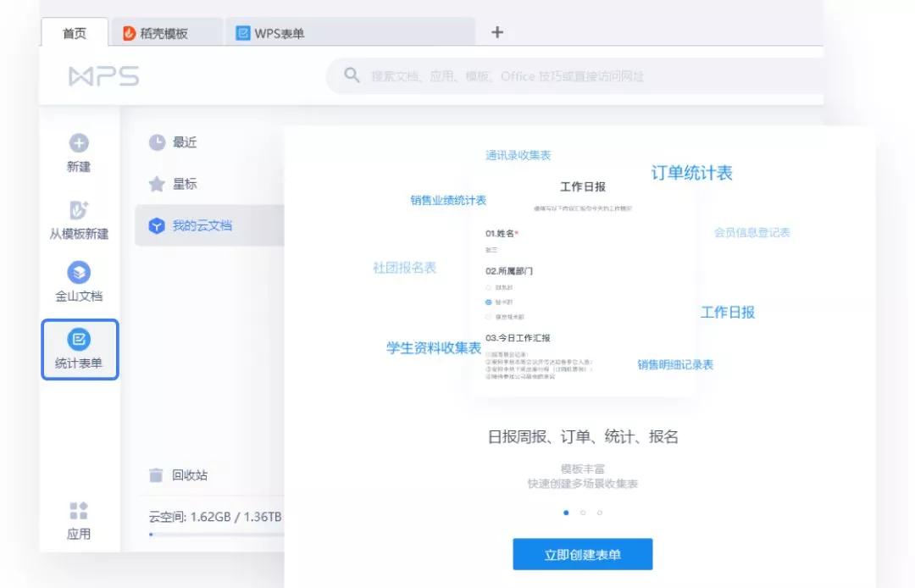Open the 工作日报 template link
Viewport: 915px width, 588px height.
tap(728, 312)
